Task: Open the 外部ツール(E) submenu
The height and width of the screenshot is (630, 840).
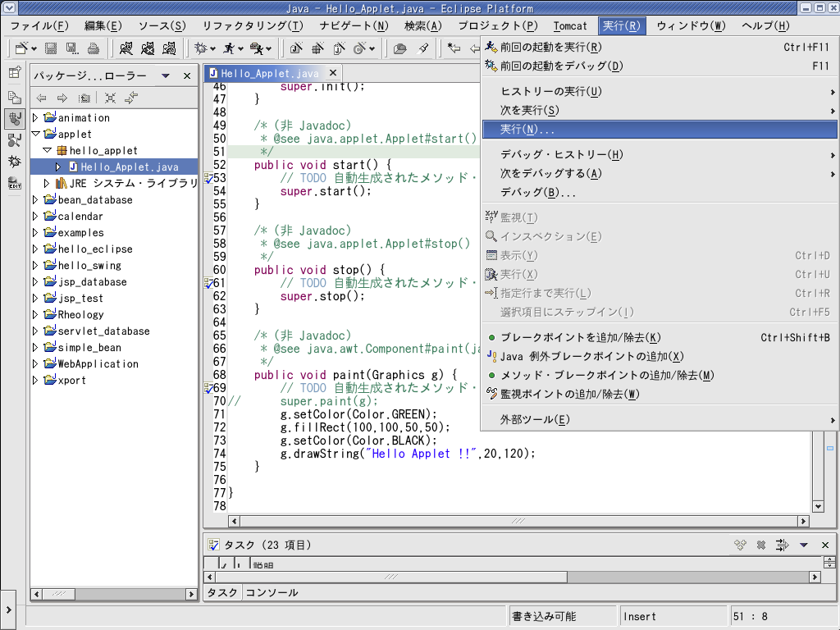Action: tap(660, 419)
